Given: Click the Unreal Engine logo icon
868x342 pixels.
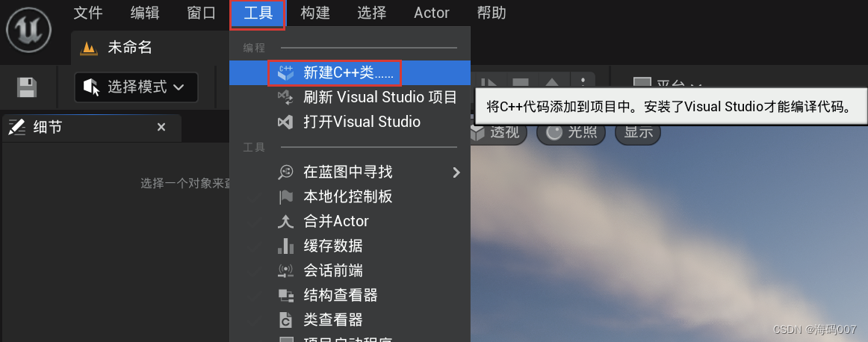Looking at the screenshot, I should [x=29, y=28].
